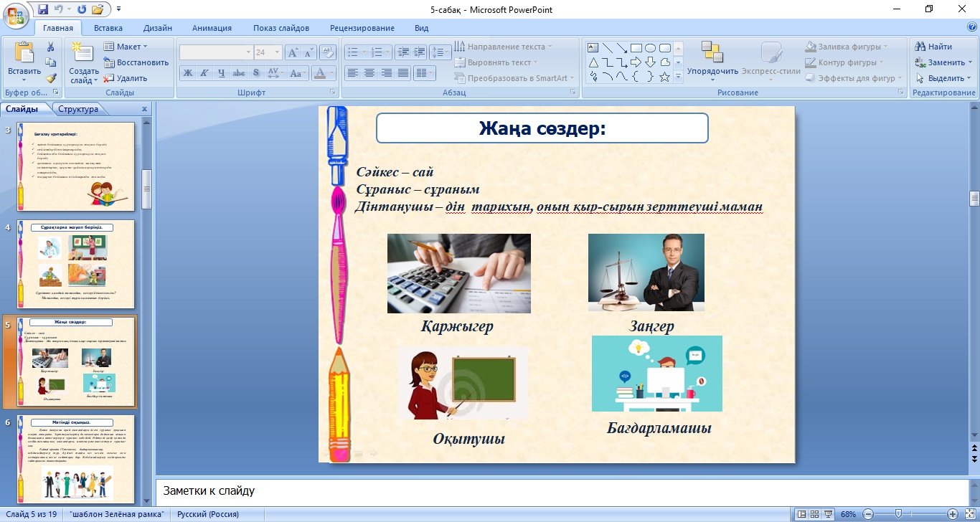The width and height of the screenshot is (980, 522).
Task: Justify the paragraph text
Action: (404, 73)
